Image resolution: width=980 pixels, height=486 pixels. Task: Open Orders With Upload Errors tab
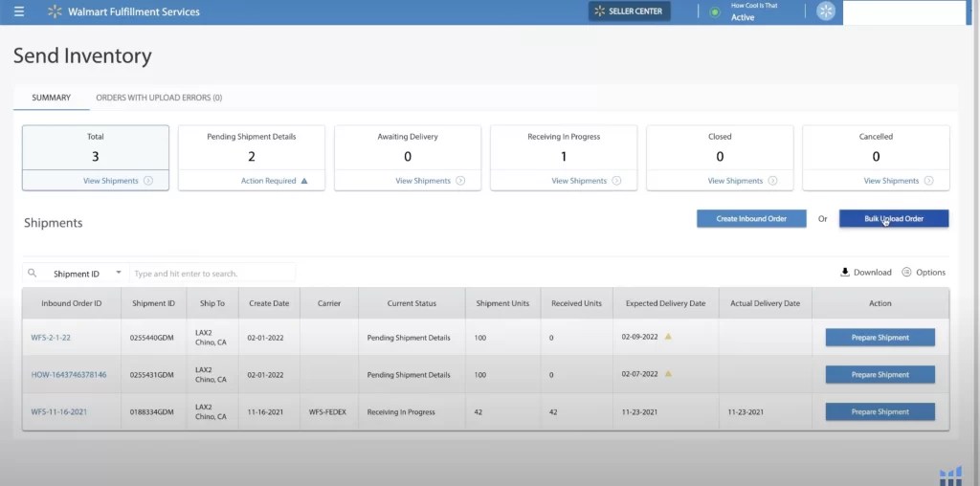(159, 98)
